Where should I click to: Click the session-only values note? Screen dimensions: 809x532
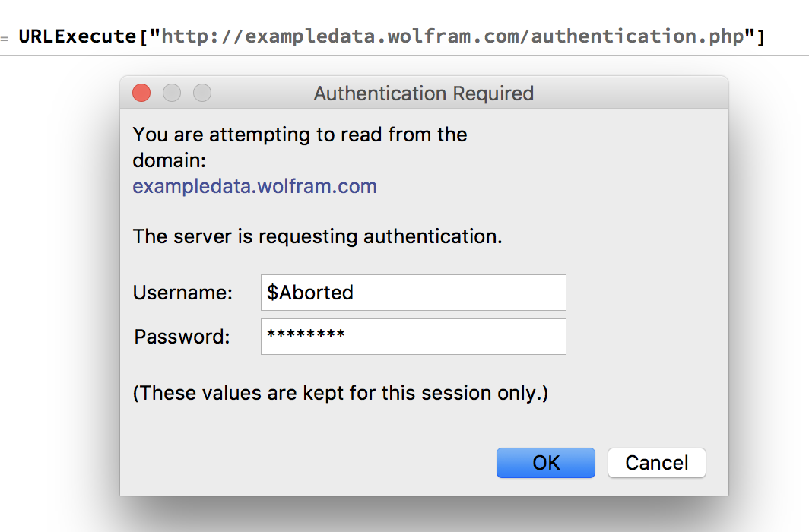coord(341,393)
